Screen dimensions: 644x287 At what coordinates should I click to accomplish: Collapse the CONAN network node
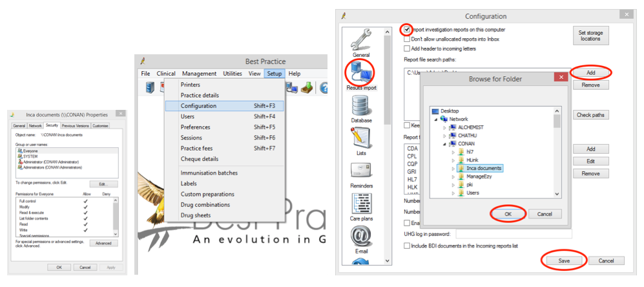444,144
